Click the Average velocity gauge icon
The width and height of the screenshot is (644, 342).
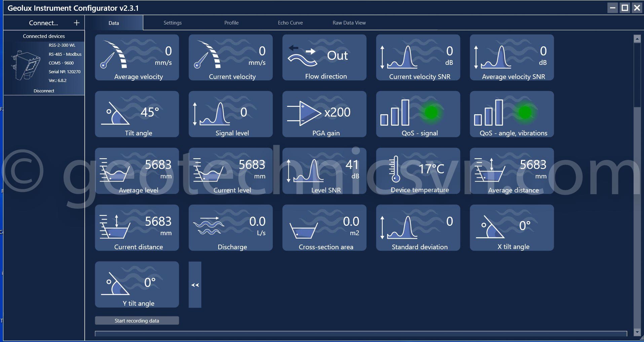pos(114,55)
